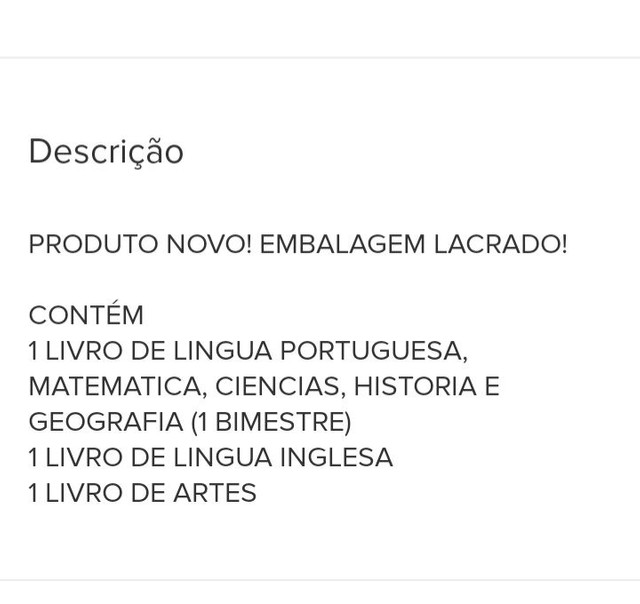Click LINGUA in the LINGUA INGLESA line
Image resolution: width=640 pixels, height=604 pixels.
point(222,457)
